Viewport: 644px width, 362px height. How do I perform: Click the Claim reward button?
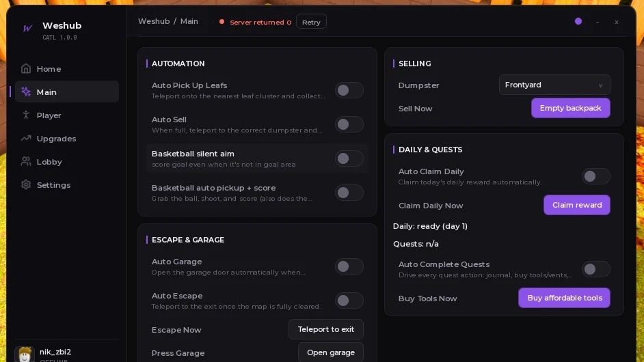576,205
